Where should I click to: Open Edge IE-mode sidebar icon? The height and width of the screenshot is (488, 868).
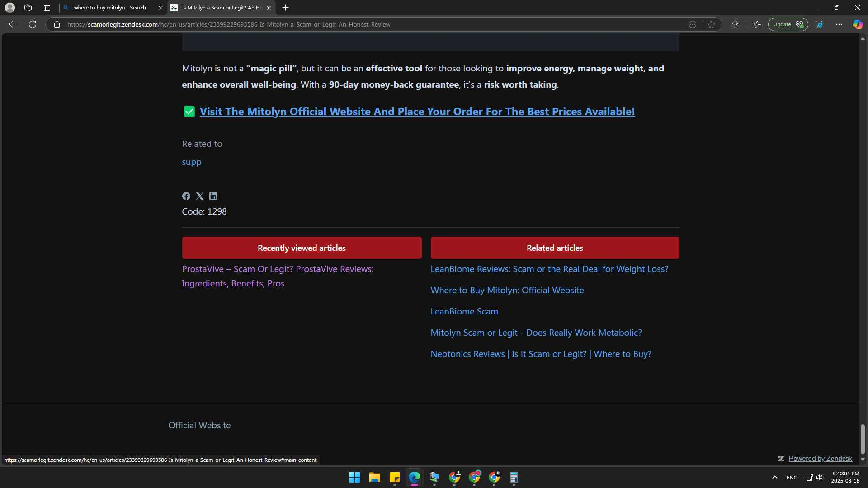[819, 24]
